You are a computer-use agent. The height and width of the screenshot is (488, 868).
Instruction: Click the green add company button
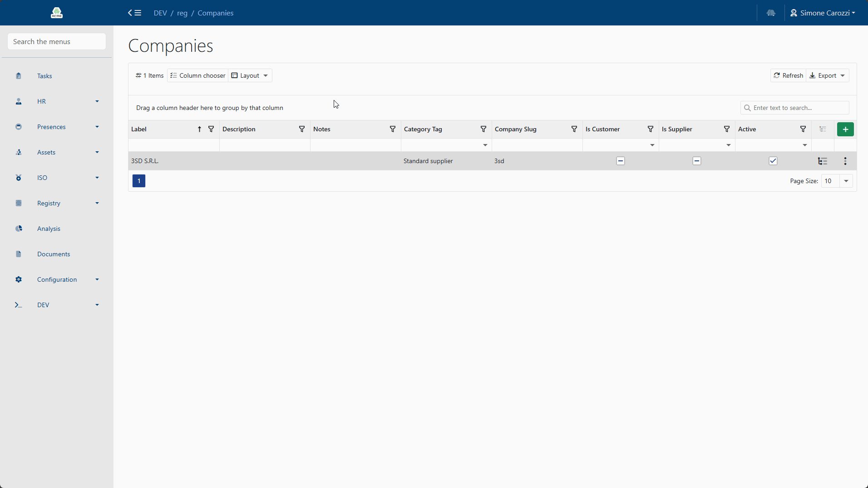pyautogui.click(x=845, y=129)
